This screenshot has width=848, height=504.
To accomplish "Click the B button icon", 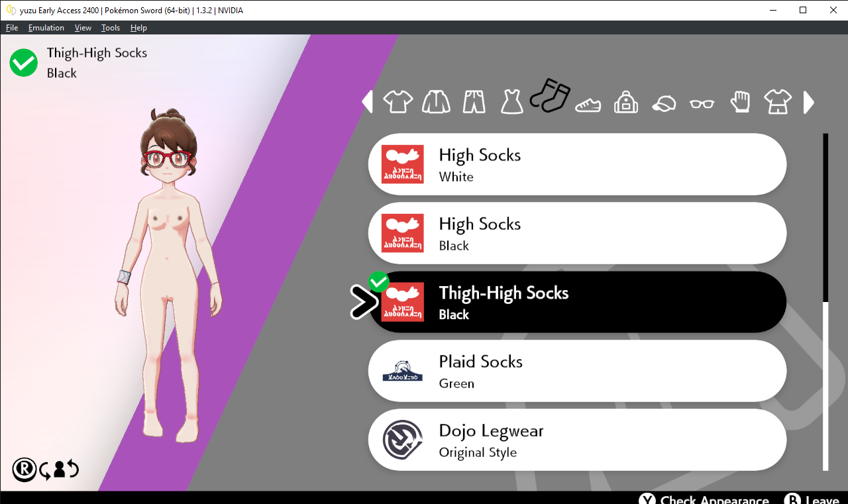I will (x=792, y=501).
